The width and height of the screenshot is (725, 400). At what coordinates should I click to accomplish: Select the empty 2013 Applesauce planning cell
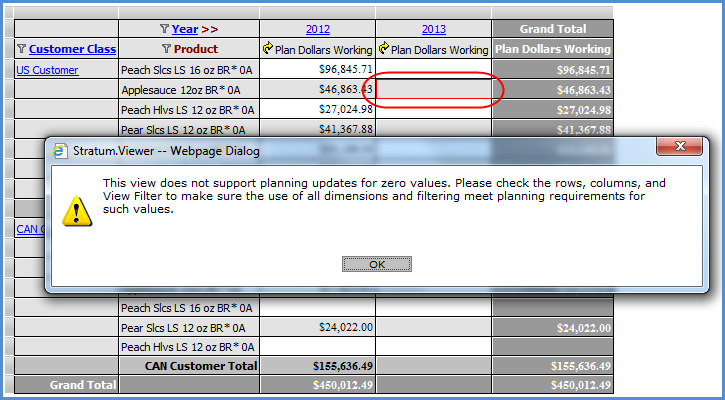pyautogui.click(x=433, y=90)
